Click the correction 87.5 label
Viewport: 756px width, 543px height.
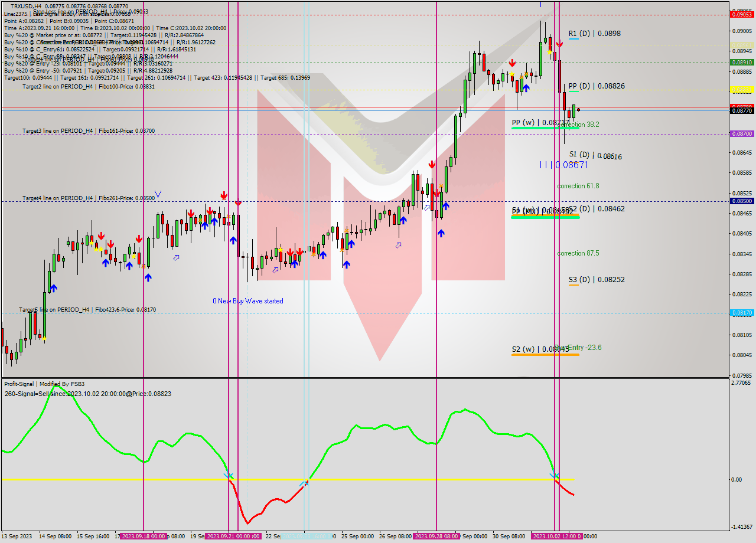[578, 253]
